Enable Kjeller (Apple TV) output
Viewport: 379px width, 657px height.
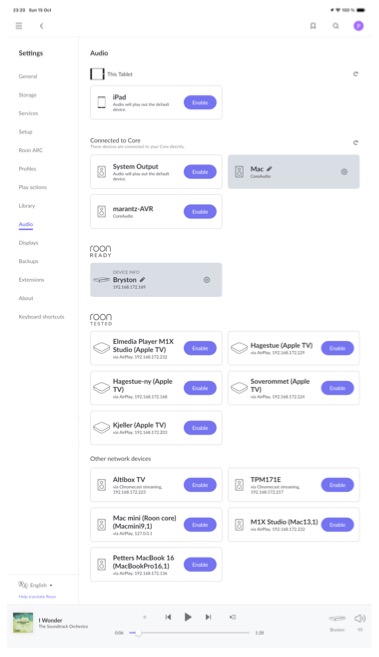coord(200,428)
